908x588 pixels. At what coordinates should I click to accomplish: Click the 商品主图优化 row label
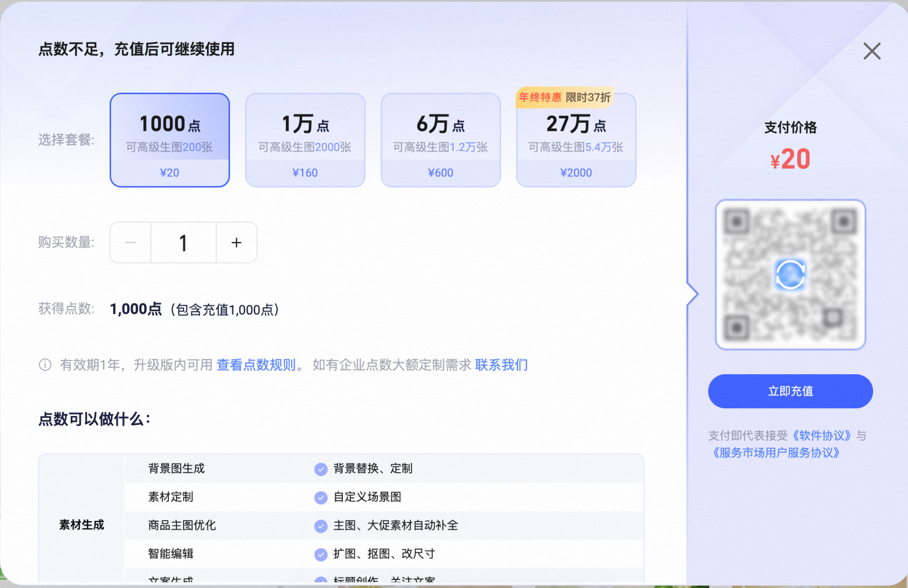[182, 525]
